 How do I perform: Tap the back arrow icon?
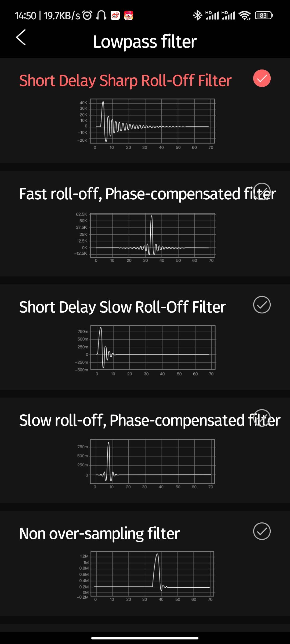21,38
